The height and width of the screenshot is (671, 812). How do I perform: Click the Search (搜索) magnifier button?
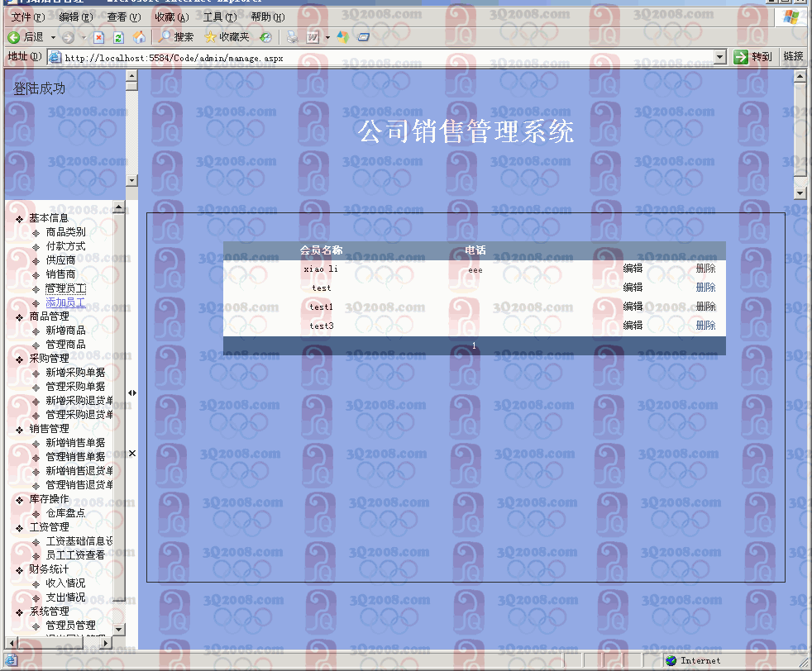pyautogui.click(x=176, y=37)
